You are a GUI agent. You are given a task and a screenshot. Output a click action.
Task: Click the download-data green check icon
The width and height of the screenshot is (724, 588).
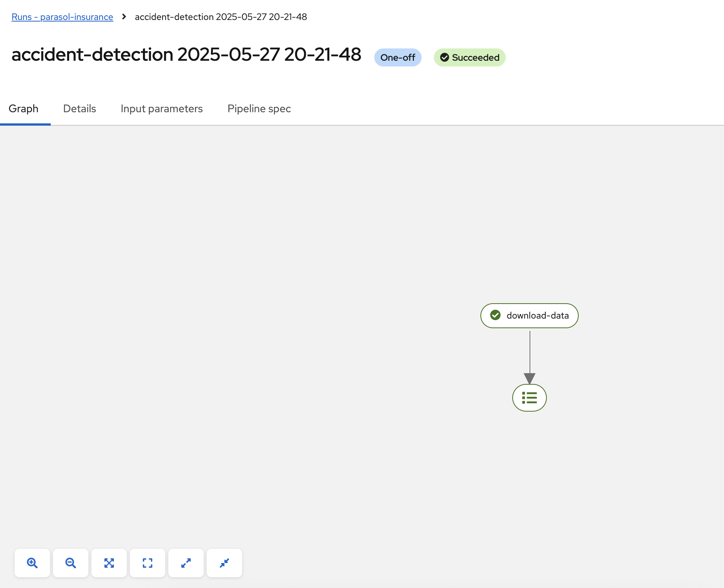pyautogui.click(x=495, y=315)
